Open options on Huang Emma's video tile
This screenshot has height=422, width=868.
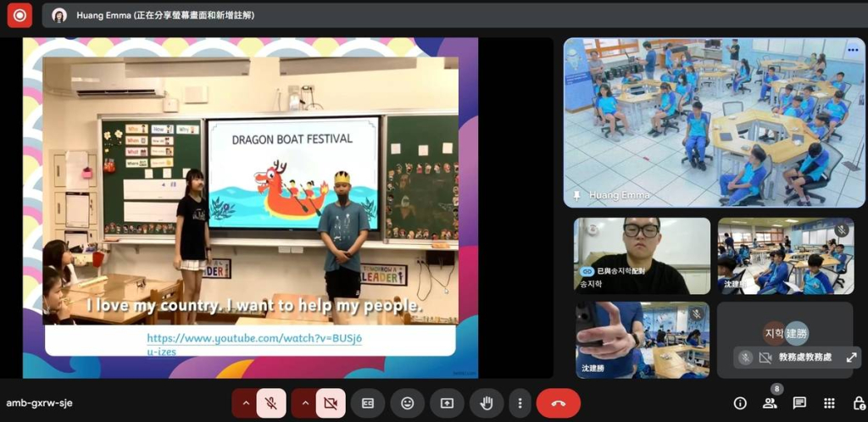pos(853,50)
